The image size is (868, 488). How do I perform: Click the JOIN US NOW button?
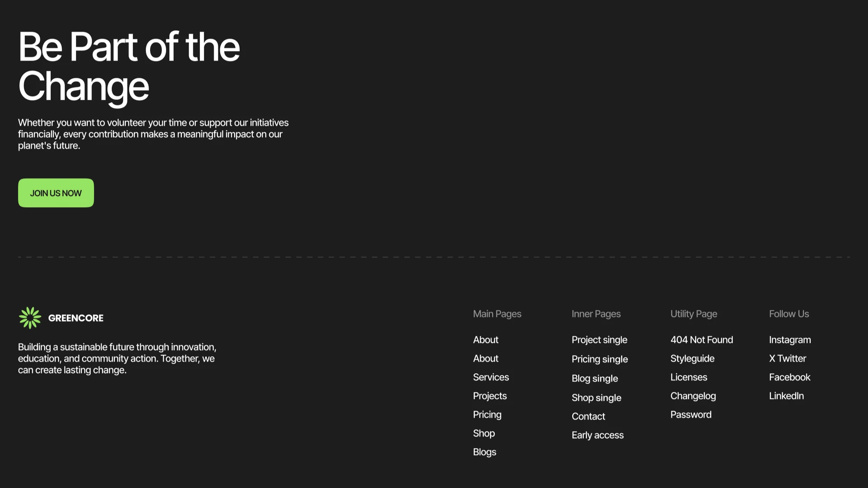click(x=56, y=193)
